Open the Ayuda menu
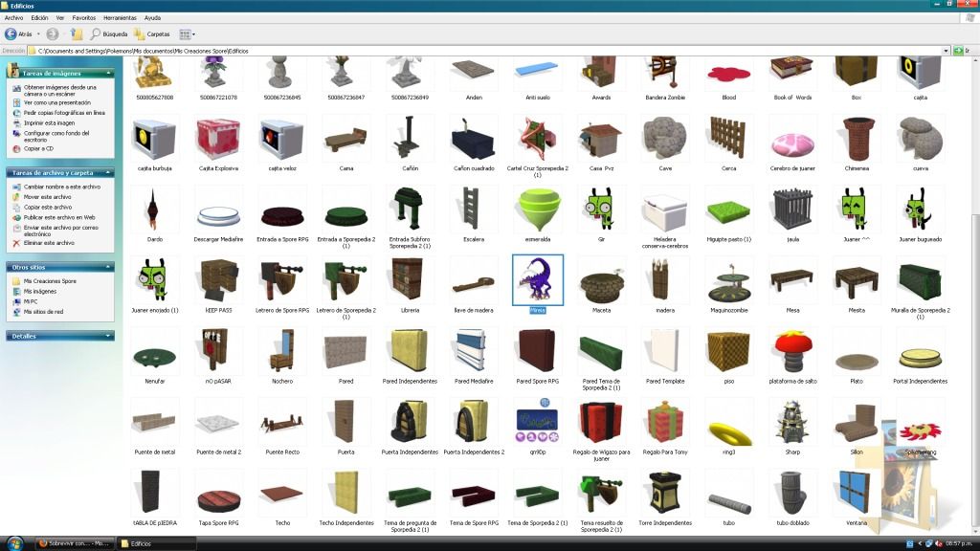This screenshot has width=980, height=551. (x=152, y=18)
